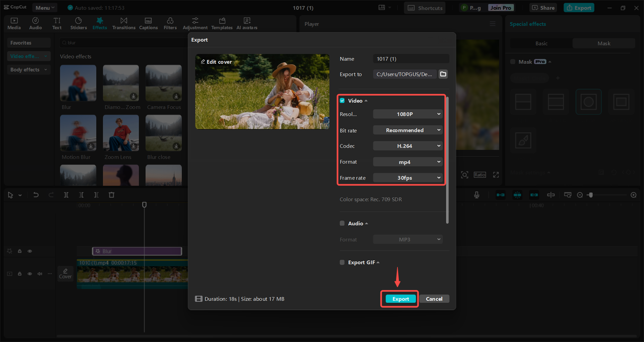Click the Ratio button in player
Image resolution: width=644 pixels, height=342 pixels.
click(x=479, y=175)
